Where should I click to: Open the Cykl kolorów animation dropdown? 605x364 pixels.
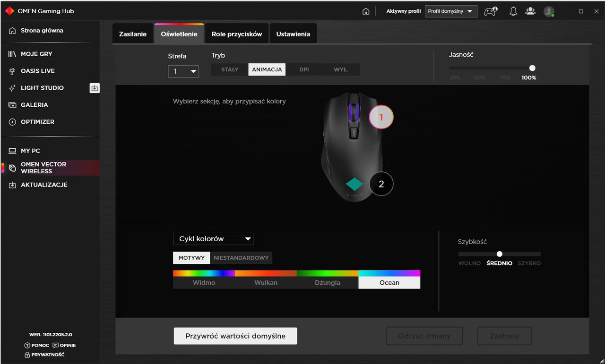[213, 239]
